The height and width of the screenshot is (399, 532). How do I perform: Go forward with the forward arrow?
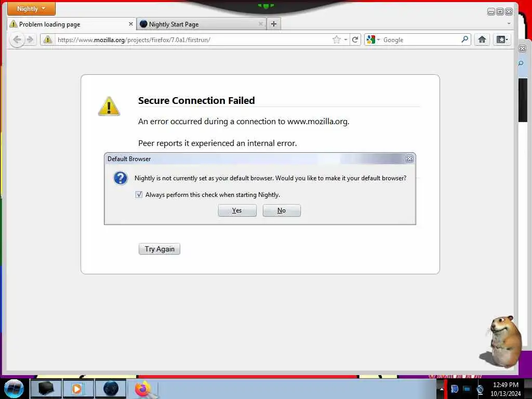point(30,39)
